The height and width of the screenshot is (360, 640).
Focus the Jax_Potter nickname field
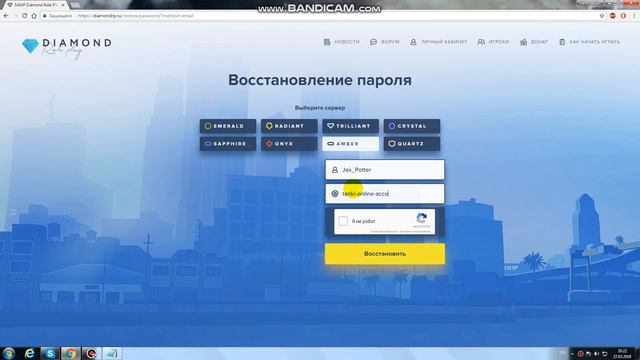pos(384,170)
